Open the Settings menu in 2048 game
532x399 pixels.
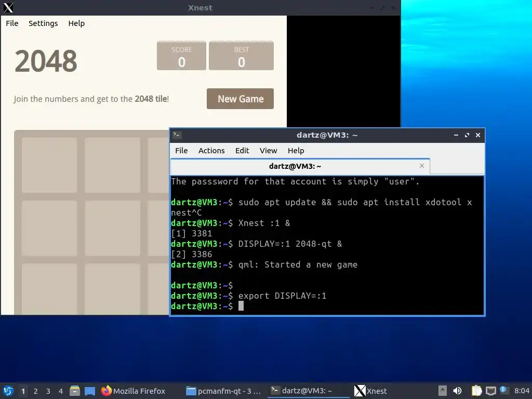[43, 23]
